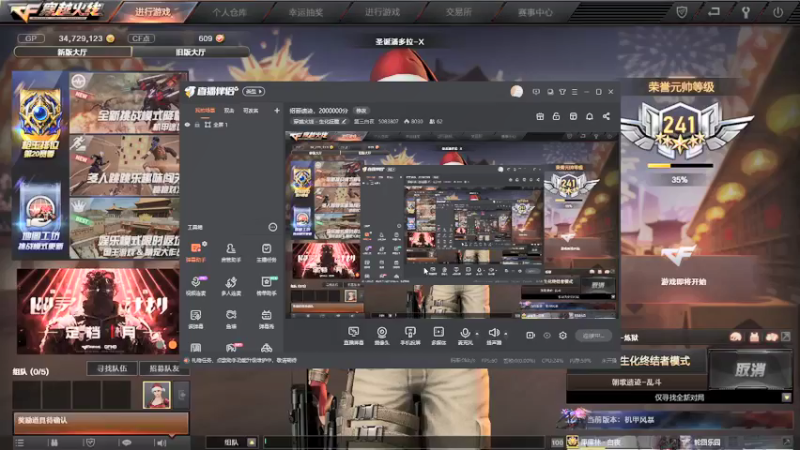
Task: Expand speaker options arrow
Action: coord(506,334)
